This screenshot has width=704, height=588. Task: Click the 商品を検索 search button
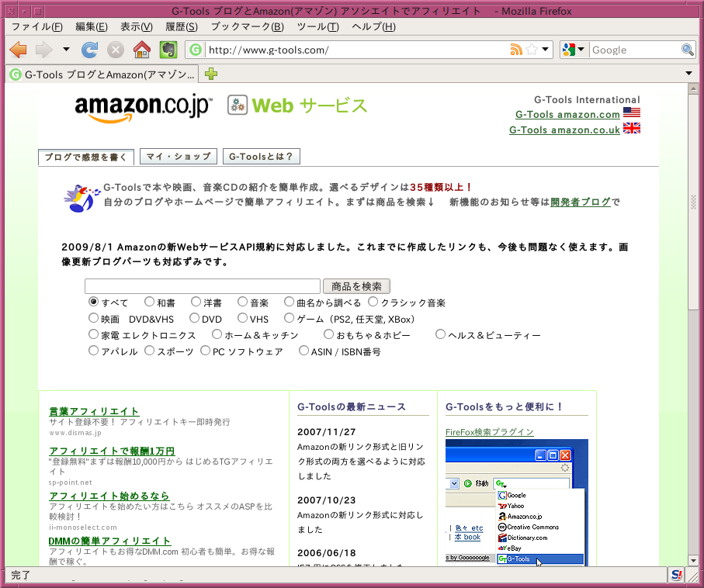[356, 286]
